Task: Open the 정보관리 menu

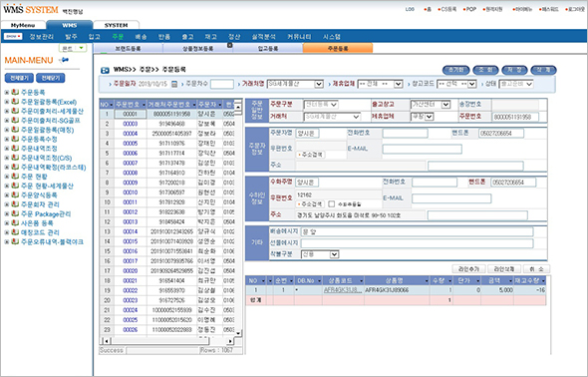Action: 42,36
